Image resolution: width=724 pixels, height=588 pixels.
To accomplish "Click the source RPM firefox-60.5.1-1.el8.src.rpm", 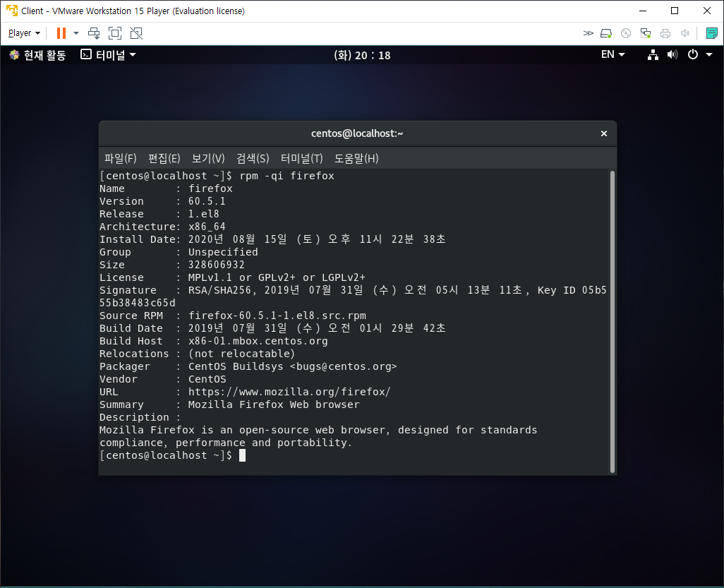I will [277, 316].
